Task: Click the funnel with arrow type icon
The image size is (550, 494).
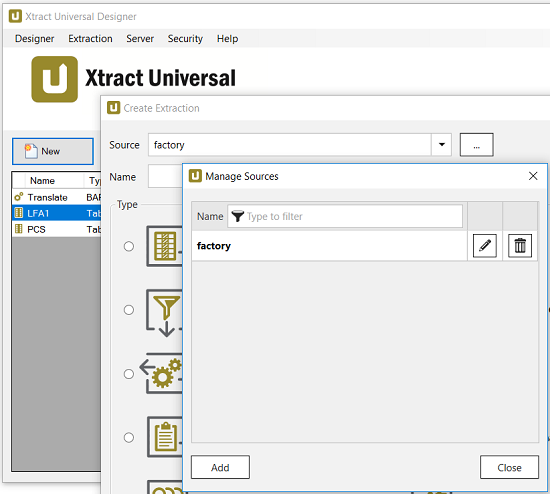Action: pyautogui.click(x=165, y=313)
